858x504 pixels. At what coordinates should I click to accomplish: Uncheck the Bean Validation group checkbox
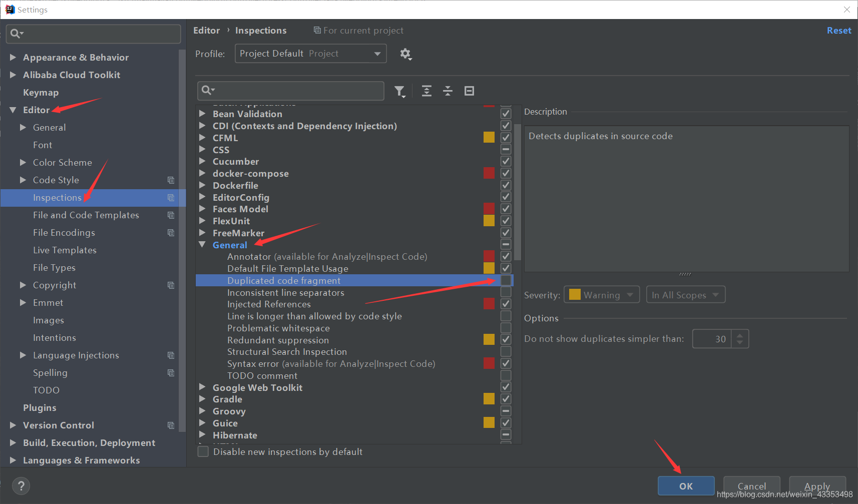[x=506, y=114]
